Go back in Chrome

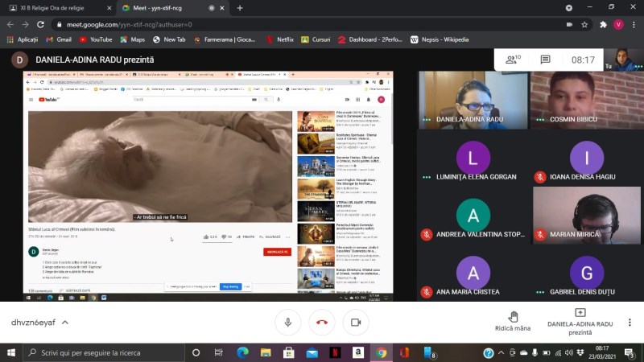pyautogui.click(x=10, y=25)
